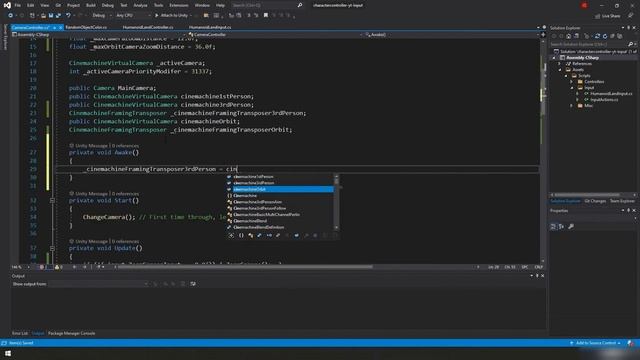
Task: Select InputActions.cs in Solution Explorer
Action: [x=604, y=100]
